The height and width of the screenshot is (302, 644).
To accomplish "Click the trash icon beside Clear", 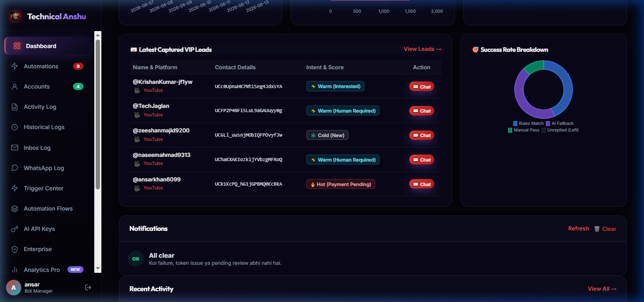I will click(x=597, y=229).
